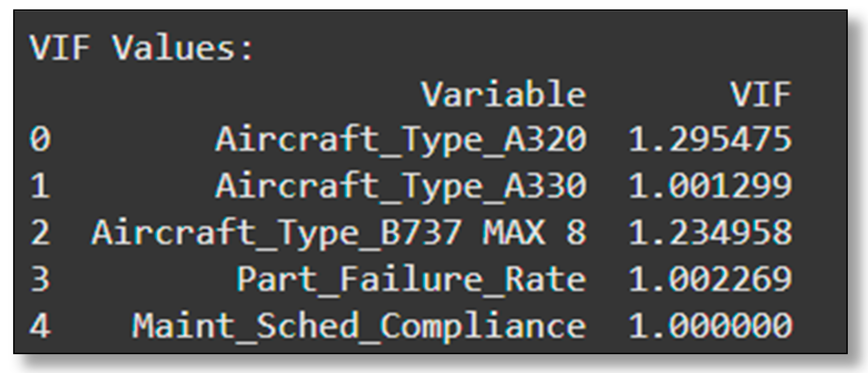
Task: Click the "MAX 8" text in row 2
Action: 534,232
